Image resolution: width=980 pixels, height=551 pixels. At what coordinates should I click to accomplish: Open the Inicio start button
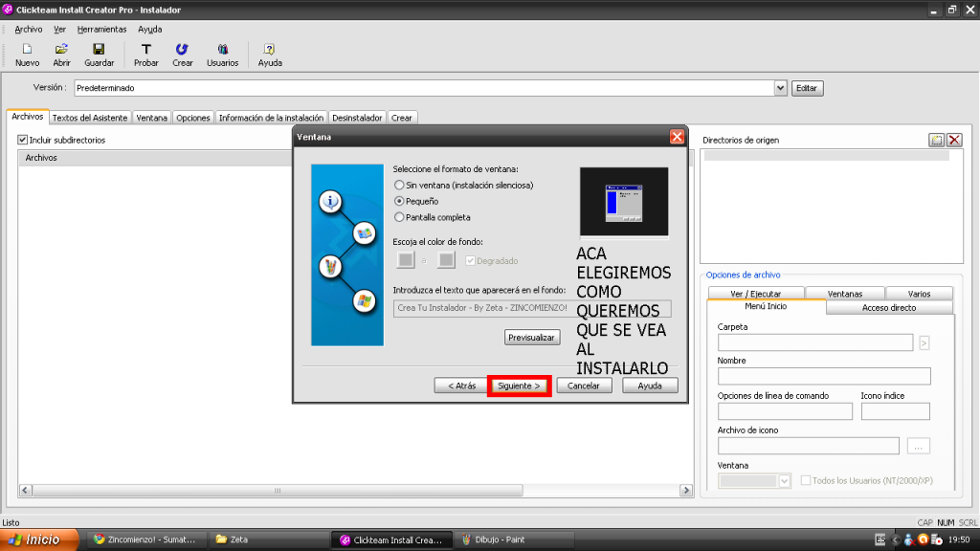click(x=38, y=540)
